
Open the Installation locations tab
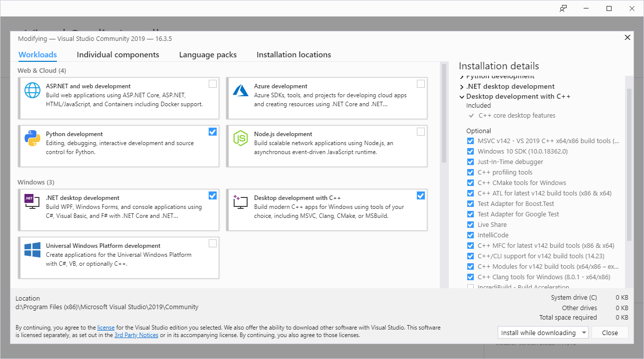(294, 55)
